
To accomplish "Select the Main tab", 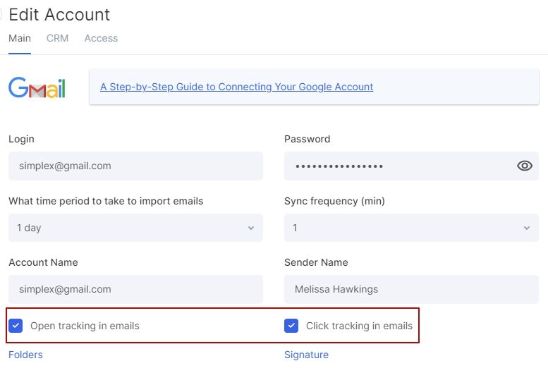I will click(20, 38).
